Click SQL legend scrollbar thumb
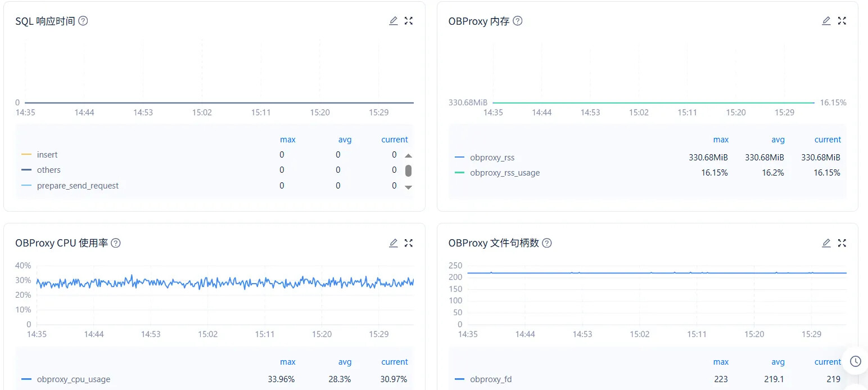This screenshot has width=868, height=390. (409, 171)
